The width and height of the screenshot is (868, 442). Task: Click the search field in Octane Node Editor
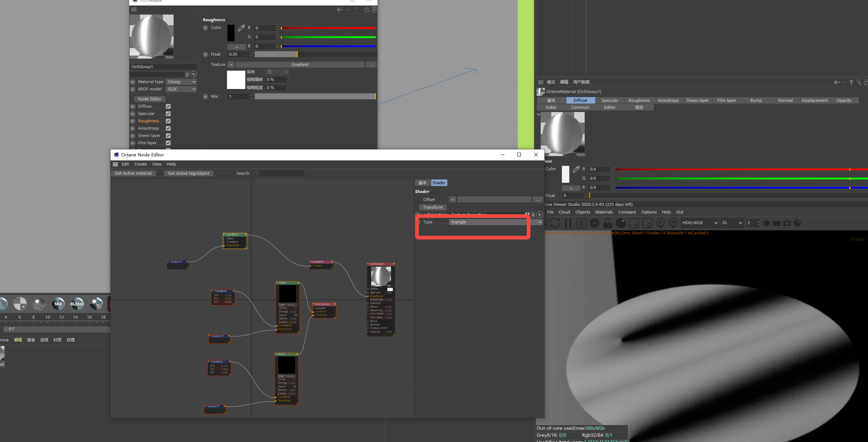(x=281, y=173)
